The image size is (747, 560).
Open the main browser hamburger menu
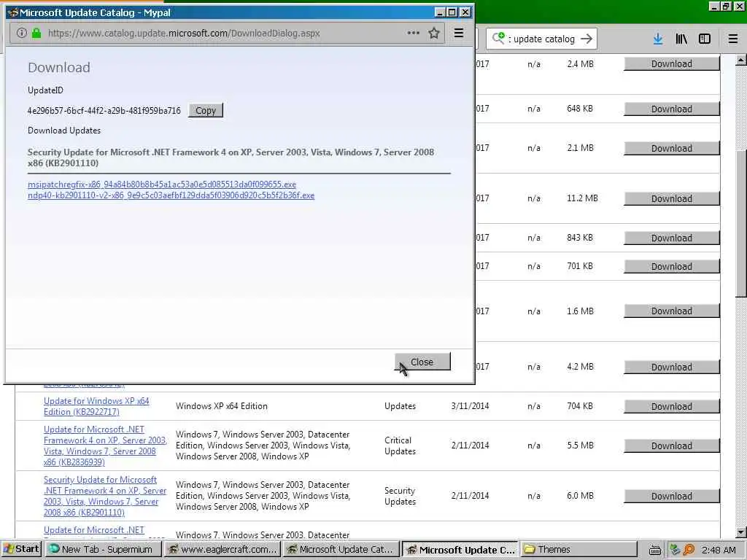733,39
